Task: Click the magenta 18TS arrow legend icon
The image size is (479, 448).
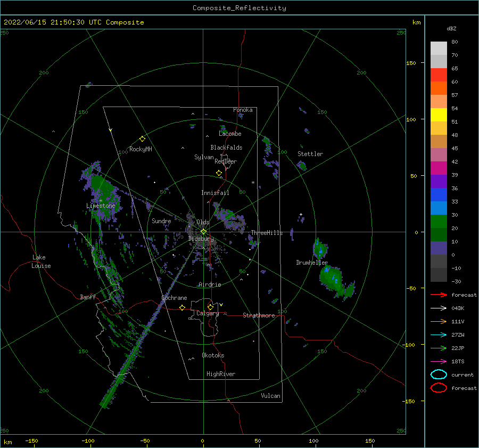Action: point(439,362)
